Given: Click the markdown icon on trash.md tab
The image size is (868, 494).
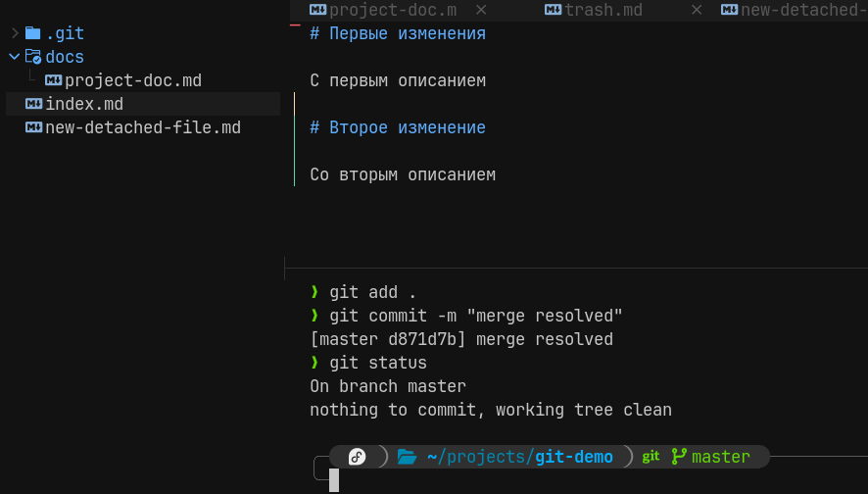Looking at the screenshot, I should click(x=553, y=10).
